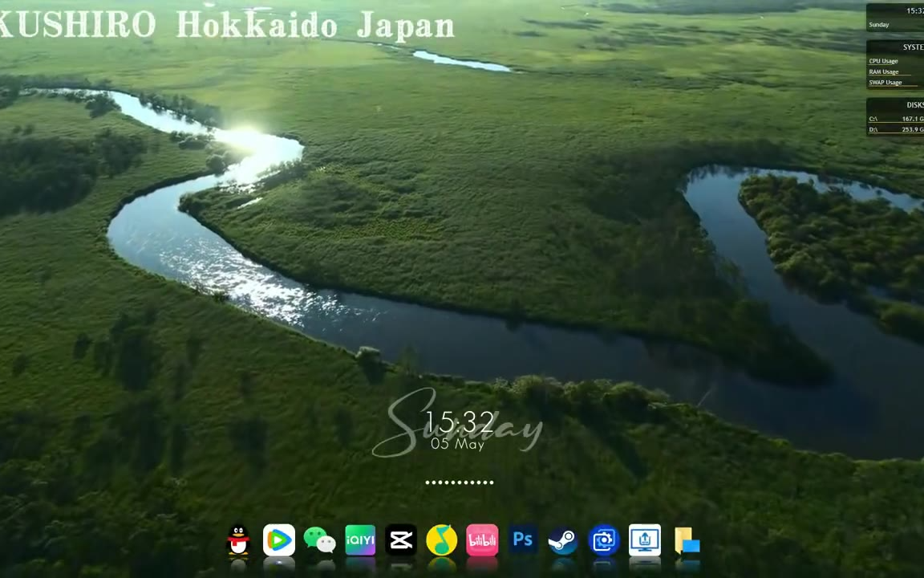Launch the iQIYI app icon
The width and height of the screenshot is (924, 578).
[360, 540]
